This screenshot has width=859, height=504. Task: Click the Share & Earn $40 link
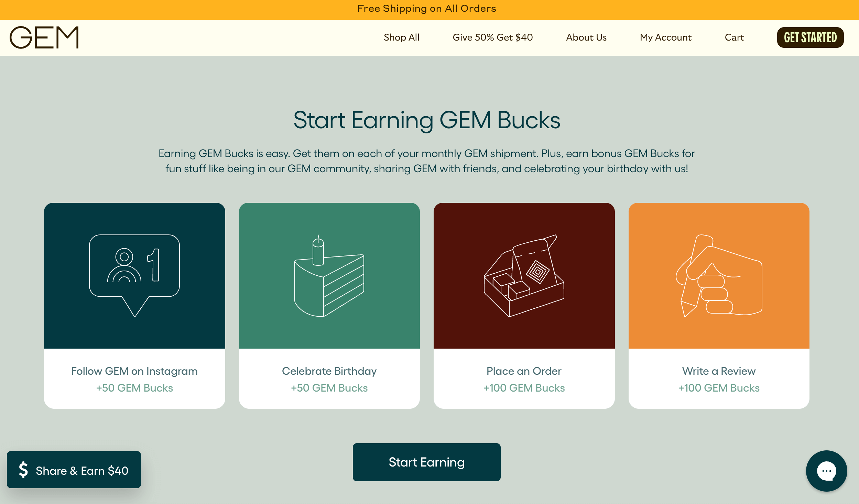pyautogui.click(x=74, y=470)
